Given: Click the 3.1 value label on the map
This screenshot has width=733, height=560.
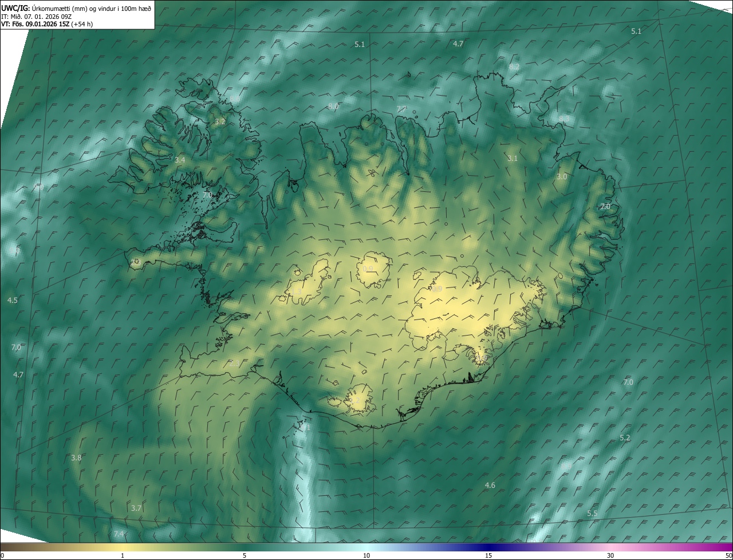Looking at the screenshot, I should 513,159.
